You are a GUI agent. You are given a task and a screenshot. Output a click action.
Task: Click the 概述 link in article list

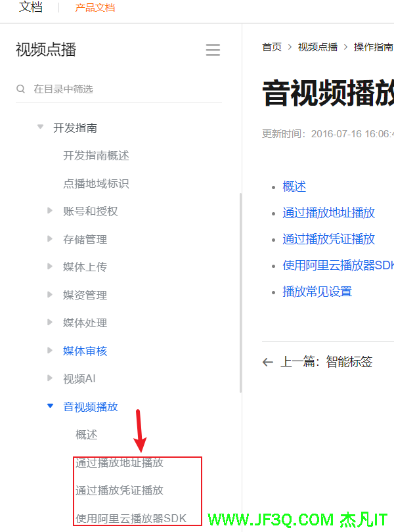[x=294, y=187]
